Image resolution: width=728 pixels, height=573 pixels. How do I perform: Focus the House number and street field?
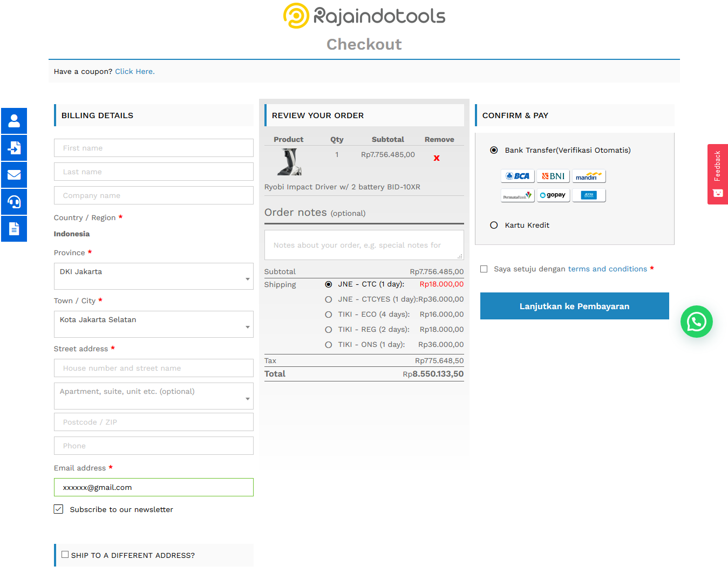click(154, 368)
